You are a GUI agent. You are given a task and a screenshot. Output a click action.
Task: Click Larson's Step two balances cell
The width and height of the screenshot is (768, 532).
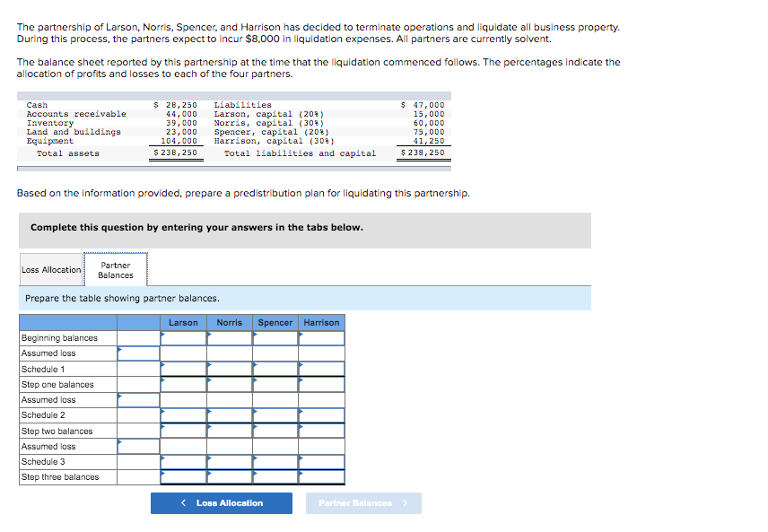coord(184,432)
